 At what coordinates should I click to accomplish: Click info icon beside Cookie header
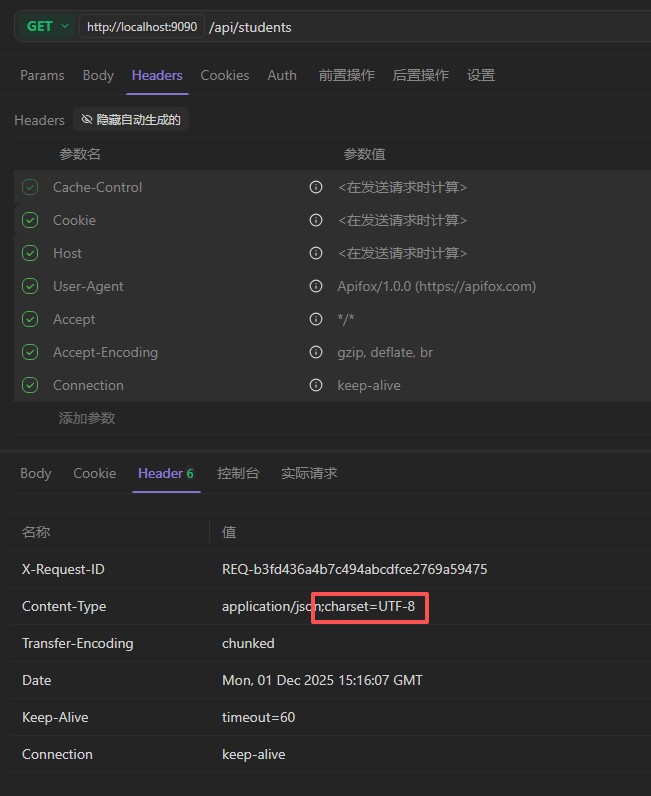coord(316,220)
